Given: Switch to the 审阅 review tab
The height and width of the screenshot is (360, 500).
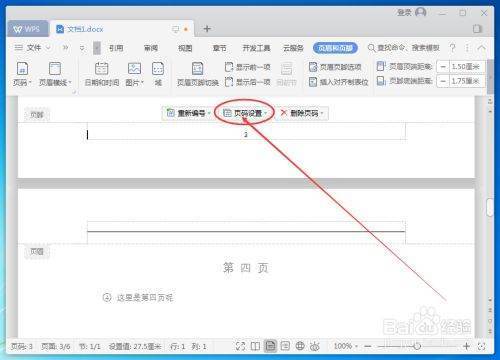Looking at the screenshot, I should pos(151,48).
